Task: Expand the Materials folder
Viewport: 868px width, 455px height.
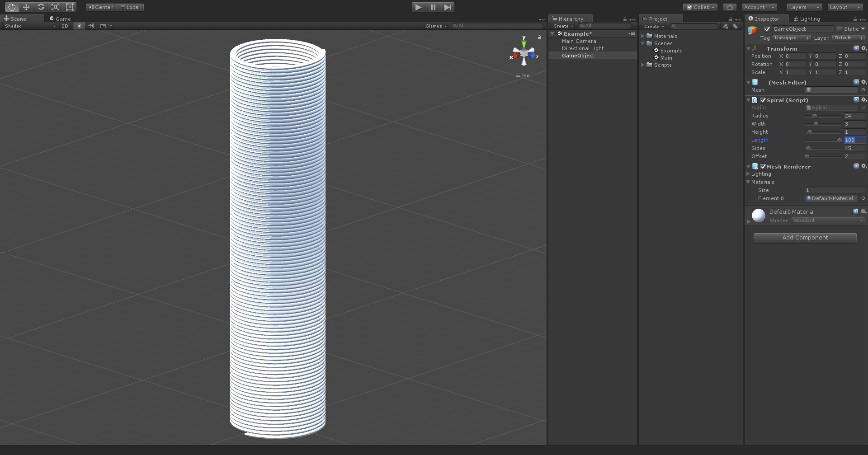Action: pos(643,36)
